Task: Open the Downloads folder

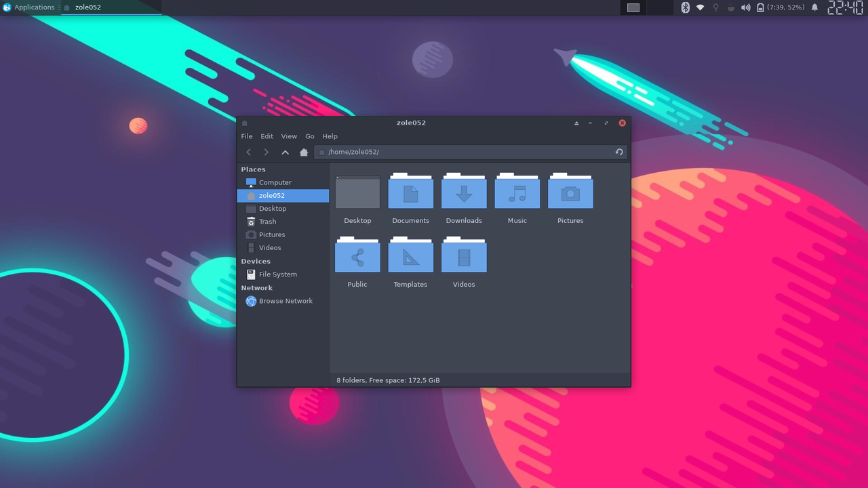Action: click(x=464, y=192)
